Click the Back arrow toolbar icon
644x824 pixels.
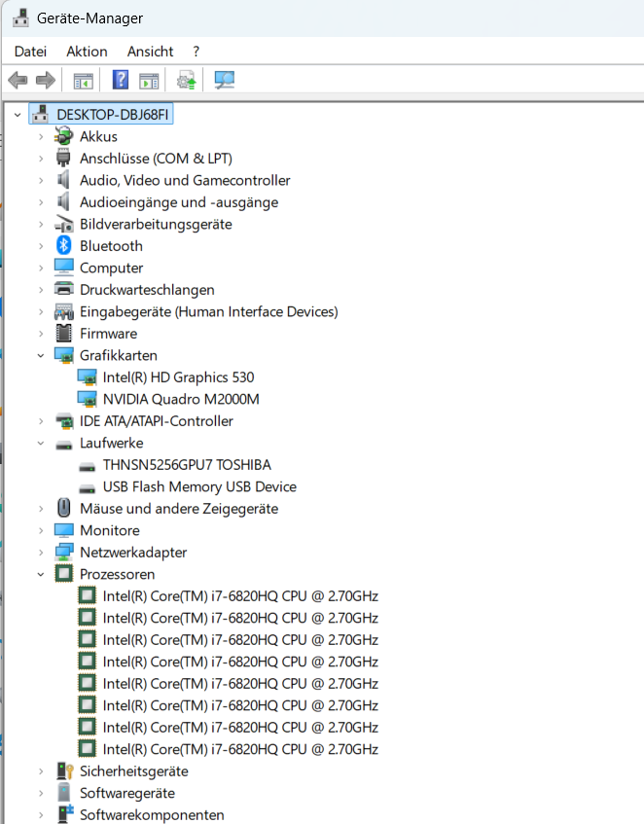18,81
